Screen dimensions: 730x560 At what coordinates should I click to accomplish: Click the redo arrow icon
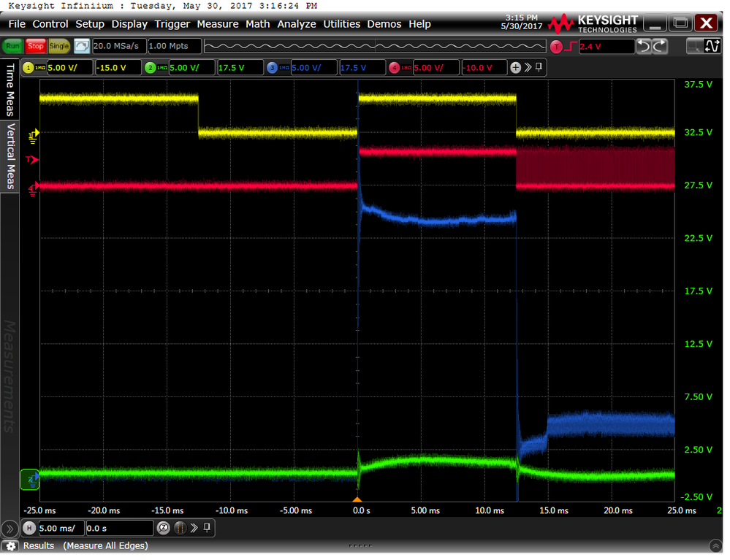(x=660, y=46)
